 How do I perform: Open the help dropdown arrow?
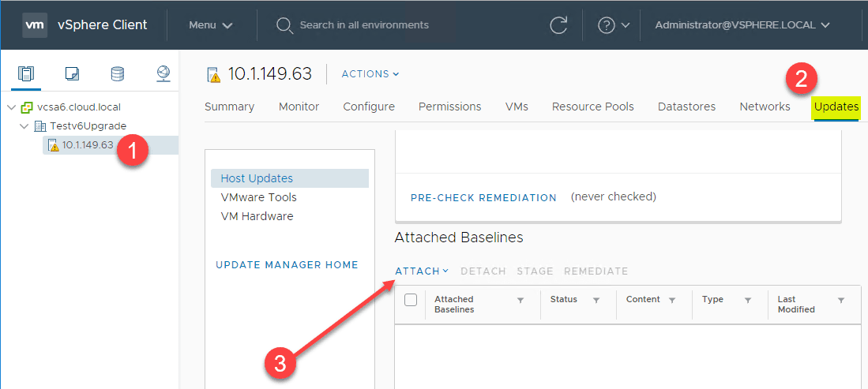pos(626,25)
